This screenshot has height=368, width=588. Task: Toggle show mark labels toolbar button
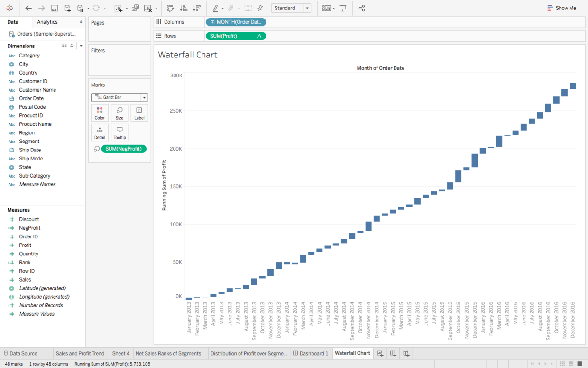(x=248, y=8)
